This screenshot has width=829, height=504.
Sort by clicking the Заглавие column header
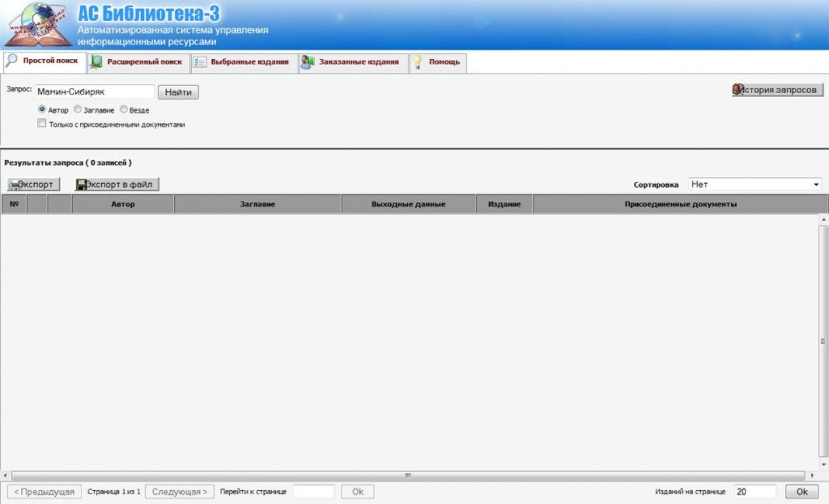pyautogui.click(x=258, y=204)
